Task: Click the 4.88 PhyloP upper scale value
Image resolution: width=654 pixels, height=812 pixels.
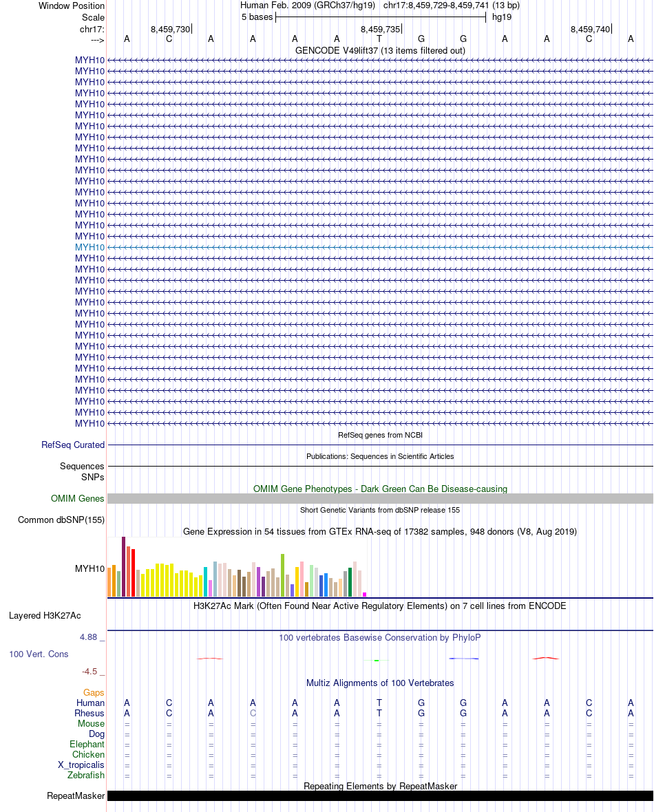Action: tap(89, 637)
